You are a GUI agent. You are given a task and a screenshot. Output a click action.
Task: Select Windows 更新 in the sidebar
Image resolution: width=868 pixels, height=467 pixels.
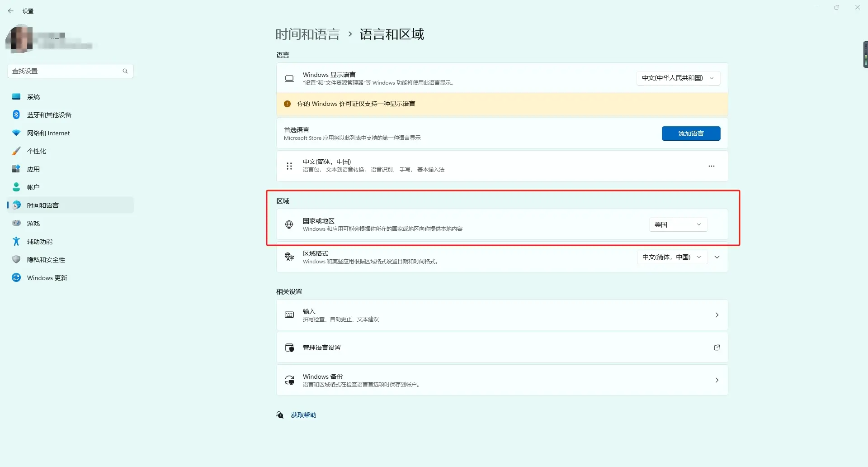71,277
